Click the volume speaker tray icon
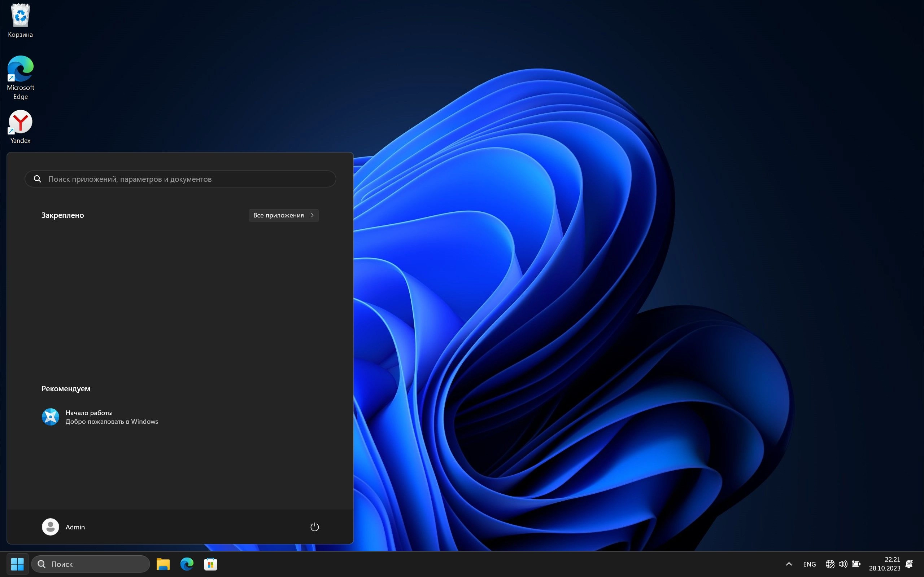 tap(843, 564)
